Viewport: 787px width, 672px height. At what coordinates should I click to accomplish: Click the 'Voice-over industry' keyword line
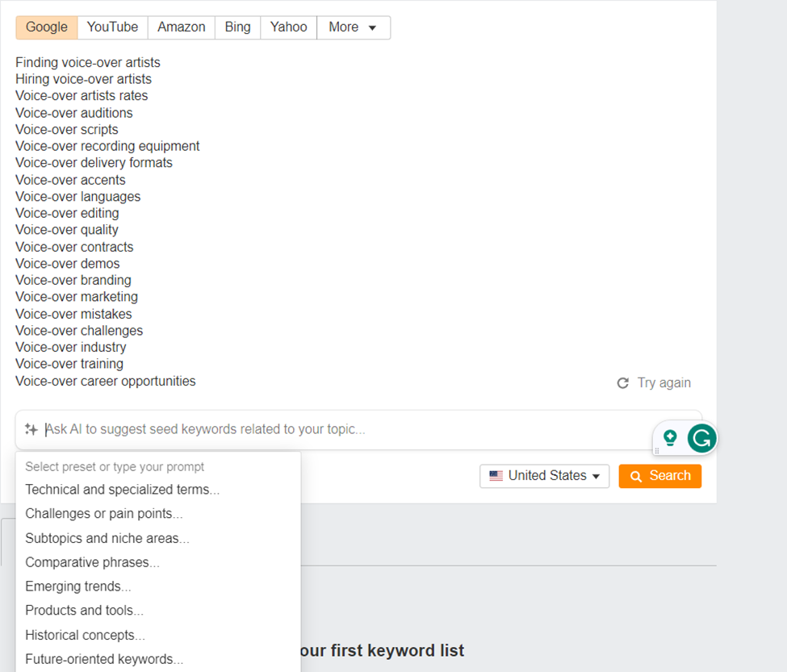tap(71, 348)
